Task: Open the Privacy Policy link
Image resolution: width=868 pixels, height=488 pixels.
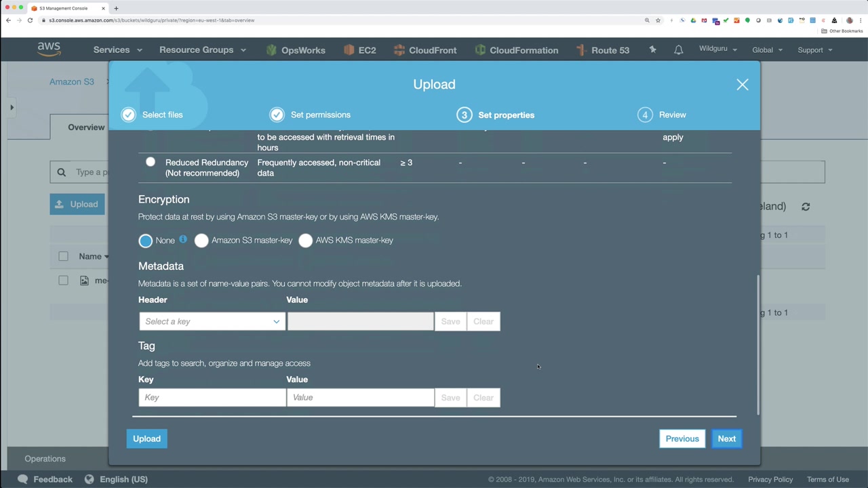Action: (x=770, y=479)
